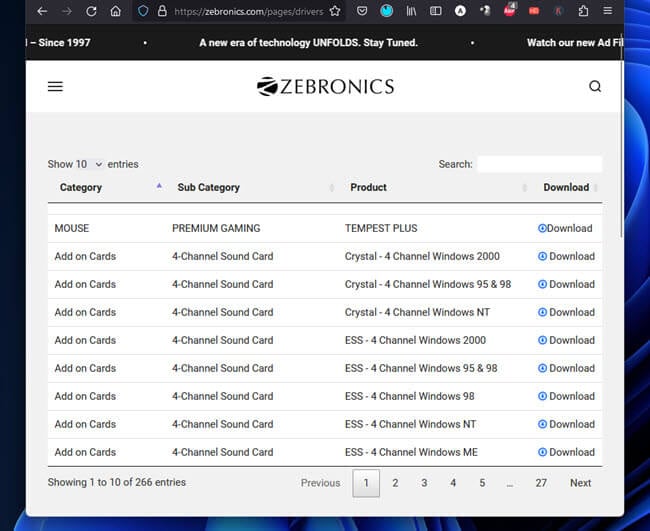The width and height of the screenshot is (650, 531).
Task: Click the MOUSE category cell
Action: (x=72, y=228)
